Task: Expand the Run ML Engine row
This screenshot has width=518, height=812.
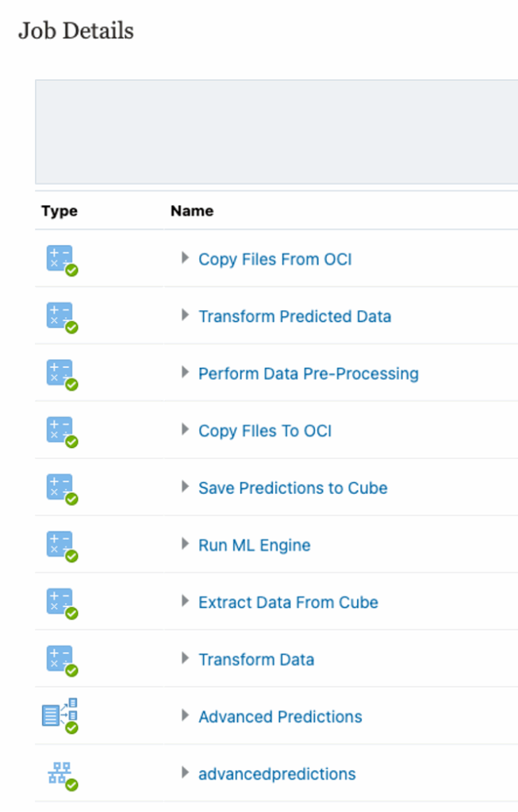Action: (185, 543)
